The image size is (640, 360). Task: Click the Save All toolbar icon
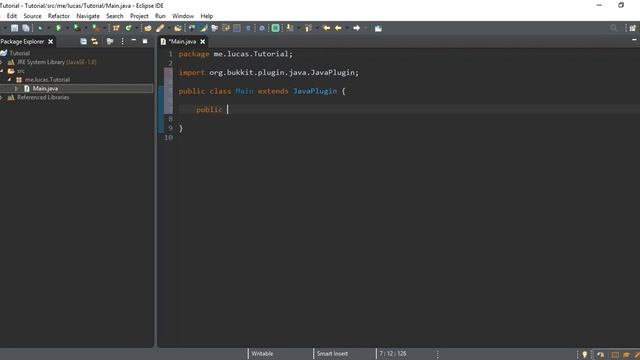(x=26, y=28)
